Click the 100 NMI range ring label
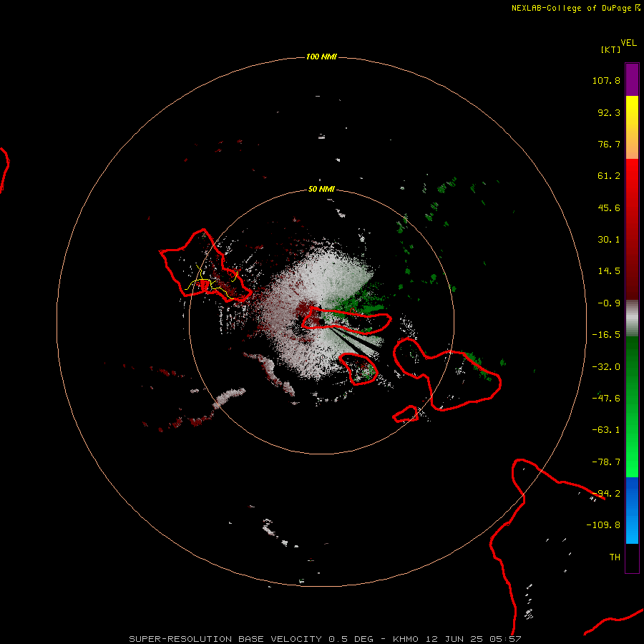644x644 pixels. click(321, 57)
